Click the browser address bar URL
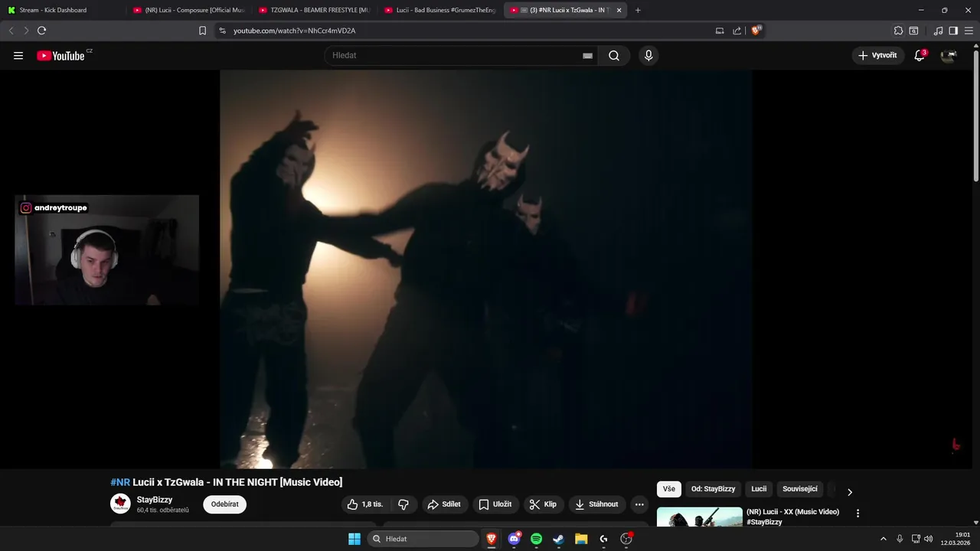The height and width of the screenshot is (551, 980). pyautogui.click(x=294, y=31)
